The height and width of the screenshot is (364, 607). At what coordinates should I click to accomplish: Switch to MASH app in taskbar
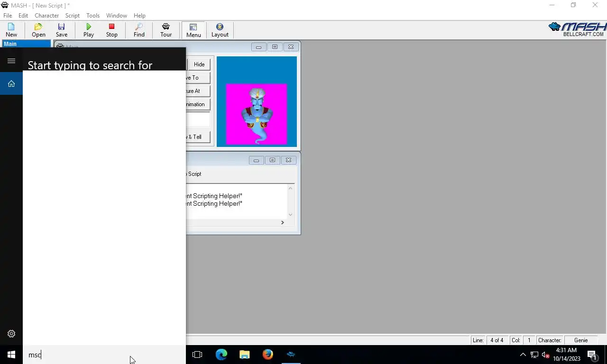pos(291,355)
